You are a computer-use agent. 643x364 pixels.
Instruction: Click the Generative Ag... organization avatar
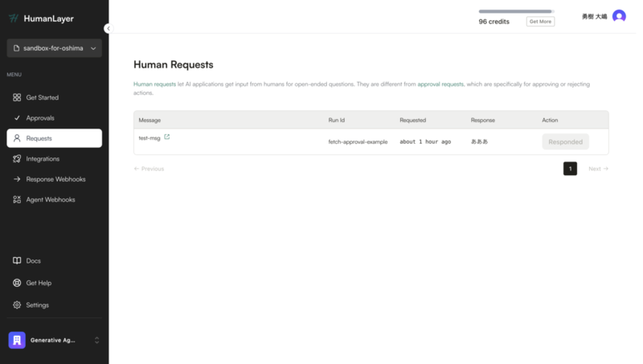click(x=17, y=340)
